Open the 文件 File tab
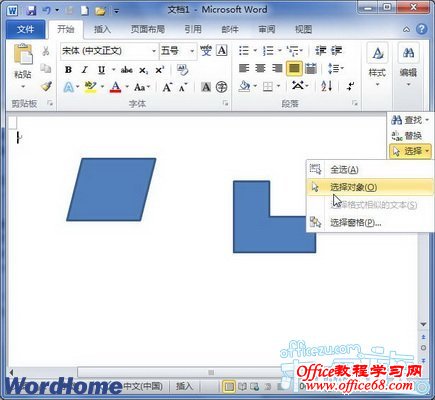The height and width of the screenshot is (400, 435). coord(25,29)
